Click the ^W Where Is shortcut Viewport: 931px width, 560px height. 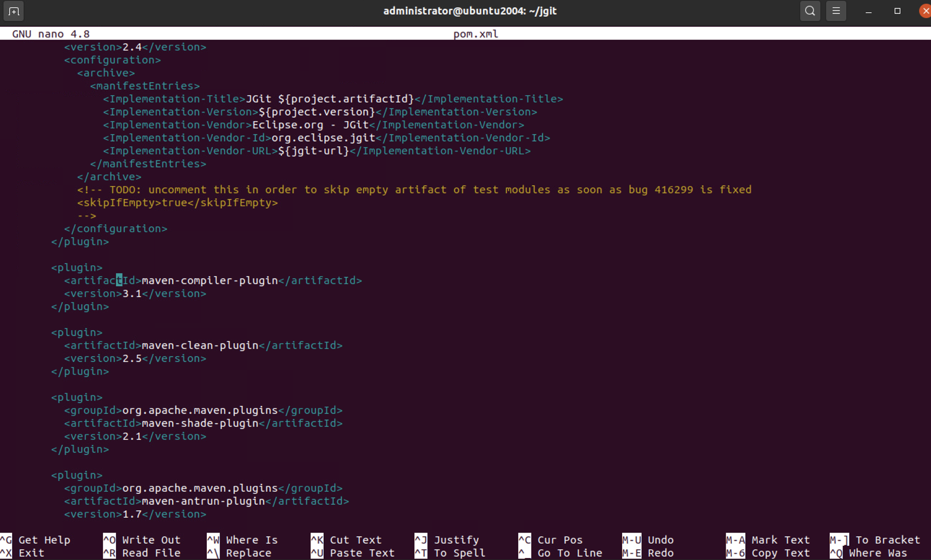click(242, 540)
